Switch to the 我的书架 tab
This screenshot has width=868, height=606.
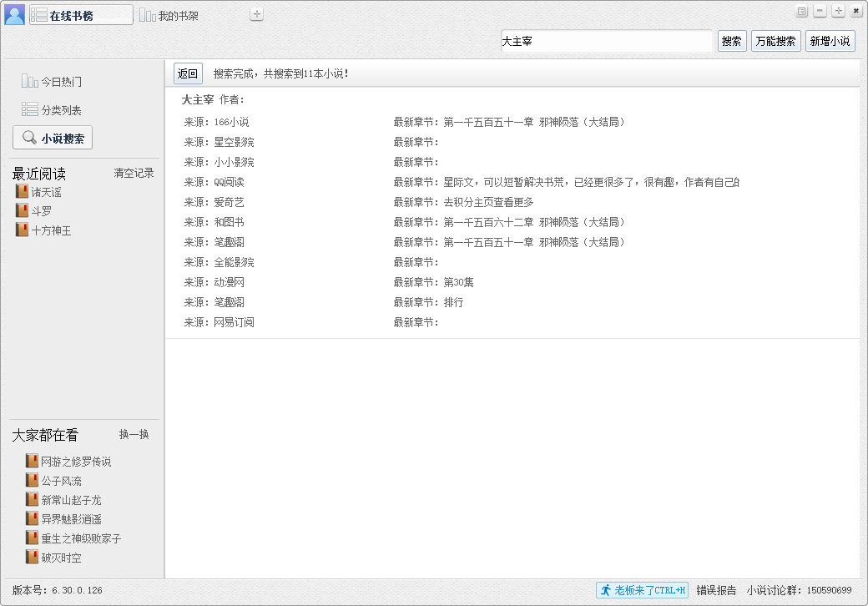(x=169, y=14)
